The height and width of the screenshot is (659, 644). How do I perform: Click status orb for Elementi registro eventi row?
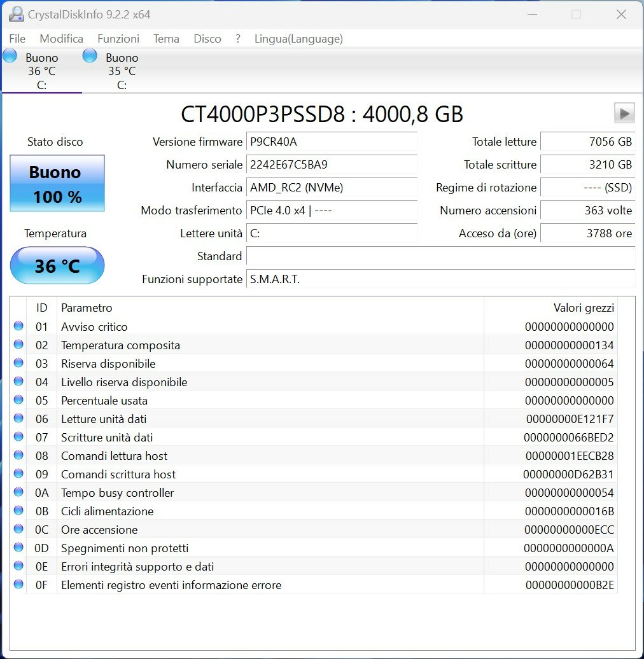point(18,584)
